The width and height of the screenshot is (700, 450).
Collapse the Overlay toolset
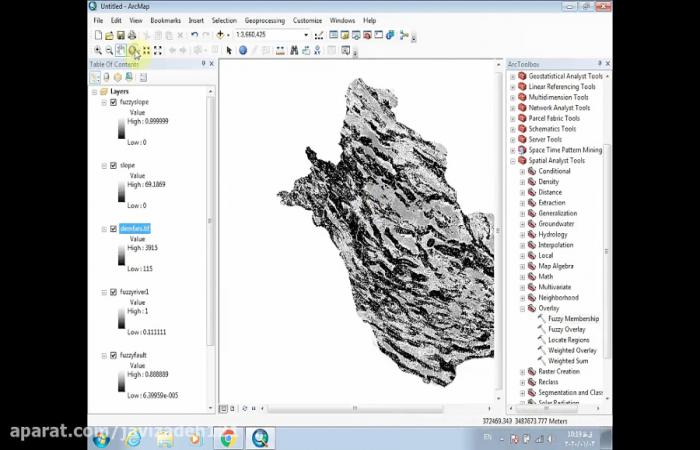(521, 308)
